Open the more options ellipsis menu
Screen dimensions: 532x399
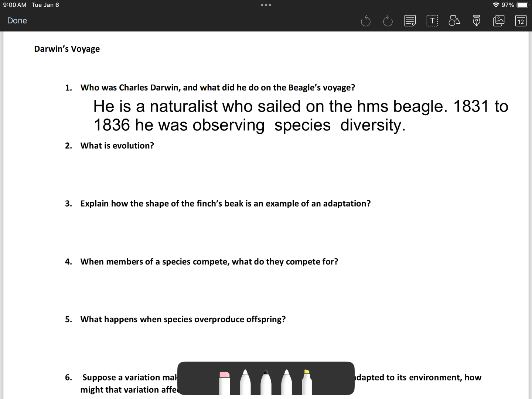(x=266, y=5)
